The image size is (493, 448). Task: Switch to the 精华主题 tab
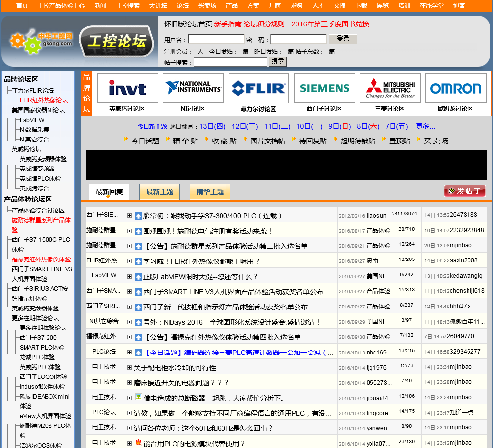click(x=210, y=191)
